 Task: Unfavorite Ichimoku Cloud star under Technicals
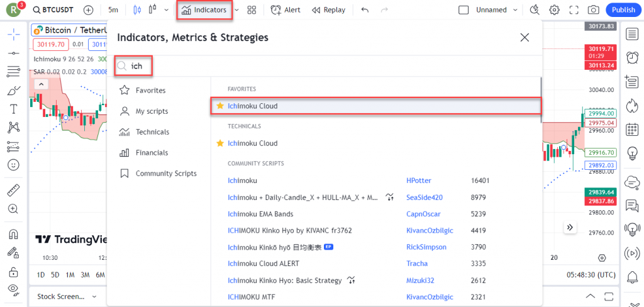220,143
